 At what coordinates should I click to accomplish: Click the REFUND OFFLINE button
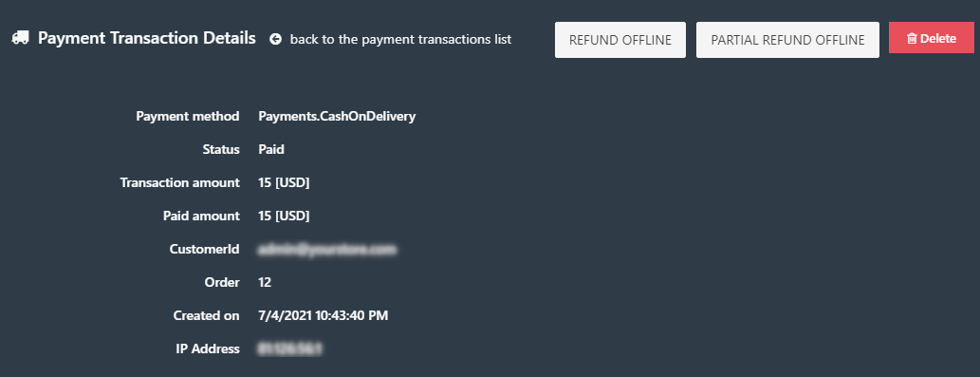point(620,40)
